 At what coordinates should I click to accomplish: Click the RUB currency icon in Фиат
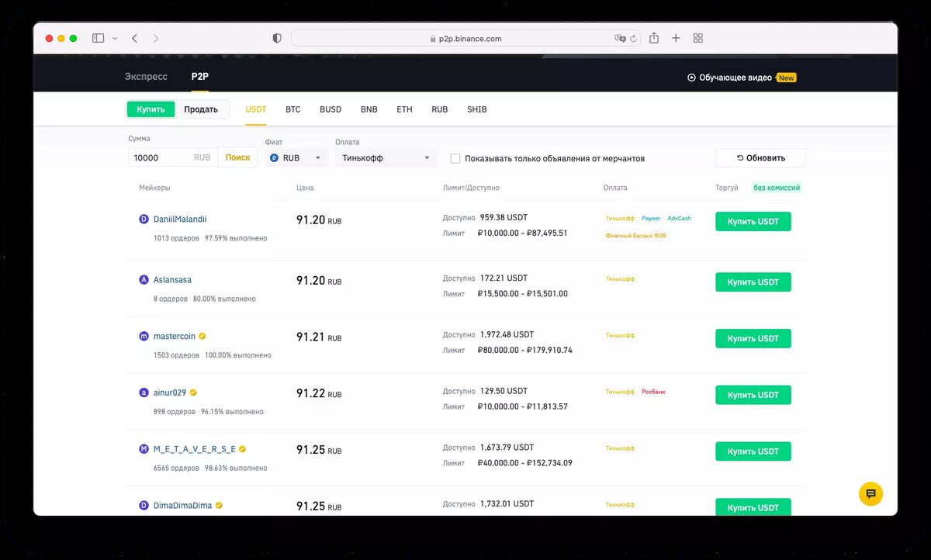[x=274, y=158]
